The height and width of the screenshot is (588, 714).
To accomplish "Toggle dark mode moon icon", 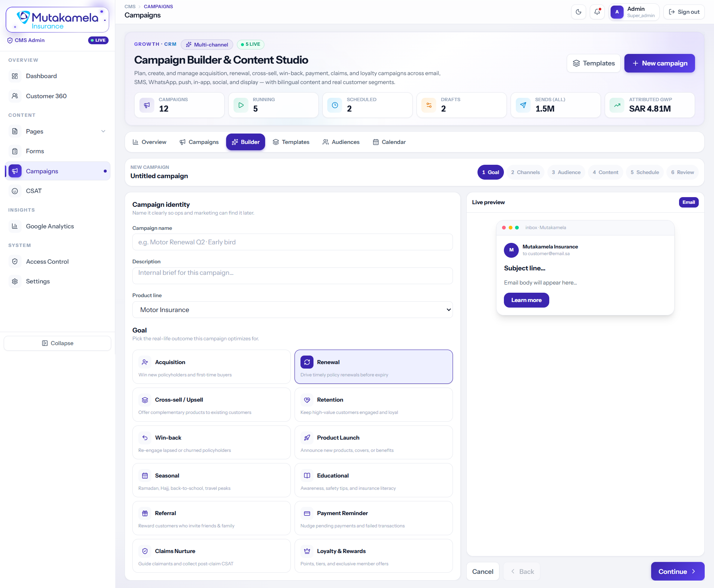I will pos(578,12).
